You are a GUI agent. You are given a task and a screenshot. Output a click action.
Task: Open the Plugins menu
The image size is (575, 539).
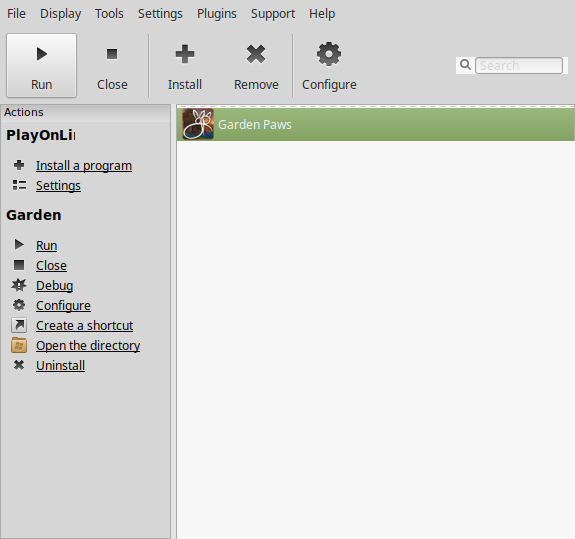[x=217, y=14]
